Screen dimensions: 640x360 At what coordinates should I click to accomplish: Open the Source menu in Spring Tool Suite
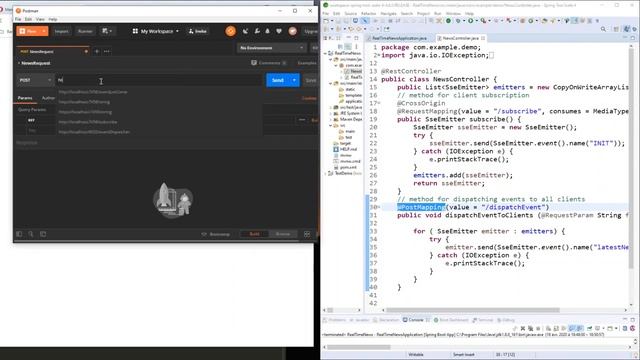[x=350, y=13]
